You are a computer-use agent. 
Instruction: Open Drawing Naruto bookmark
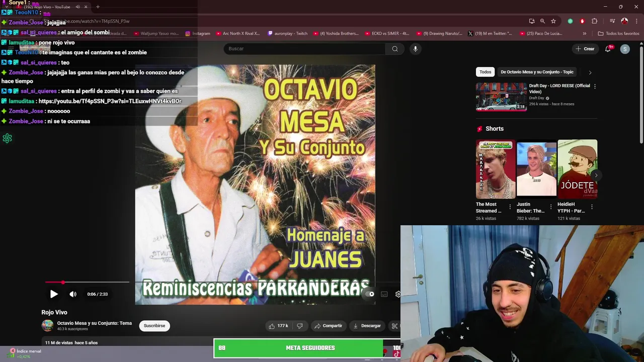point(439,34)
